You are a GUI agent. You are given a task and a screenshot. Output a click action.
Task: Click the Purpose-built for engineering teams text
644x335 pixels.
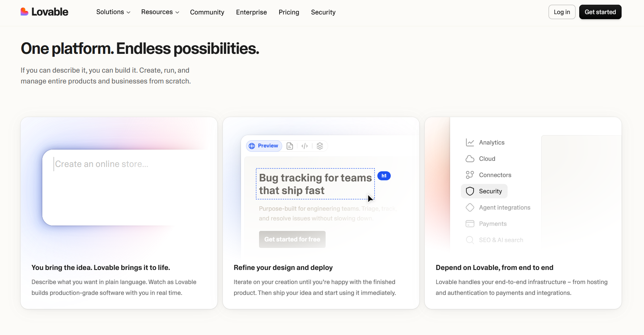[x=327, y=214]
